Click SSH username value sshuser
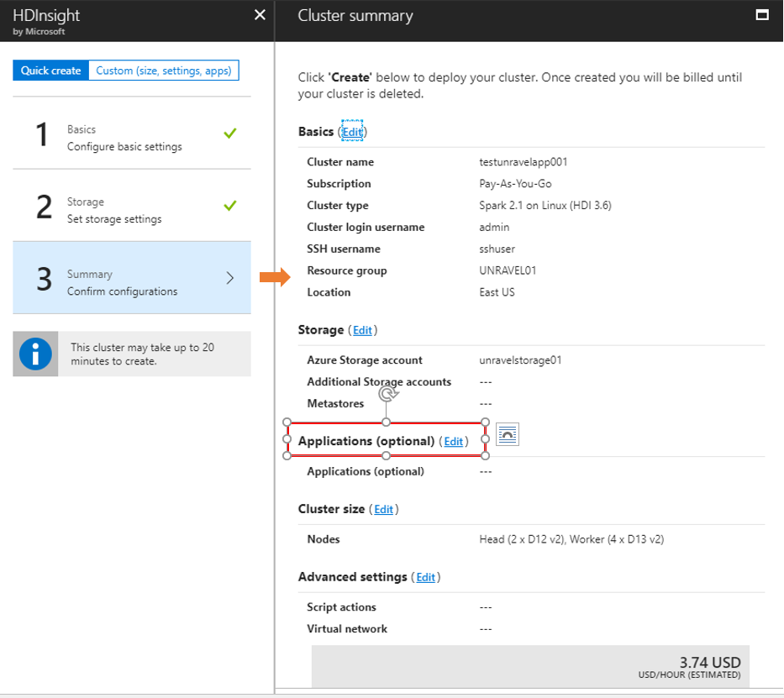This screenshot has width=784, height=698. pyautogui.click(x=497, y=249)
